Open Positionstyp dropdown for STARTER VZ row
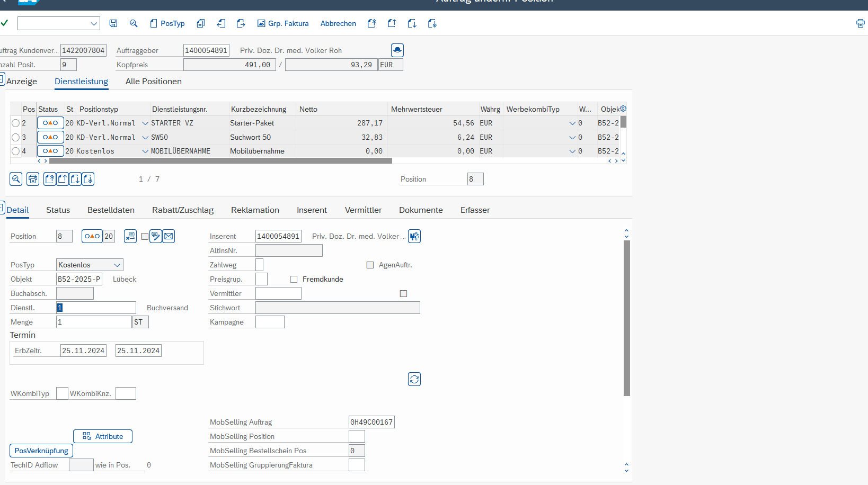The height and width of the screenshot is (485, 868). [145, 123]
